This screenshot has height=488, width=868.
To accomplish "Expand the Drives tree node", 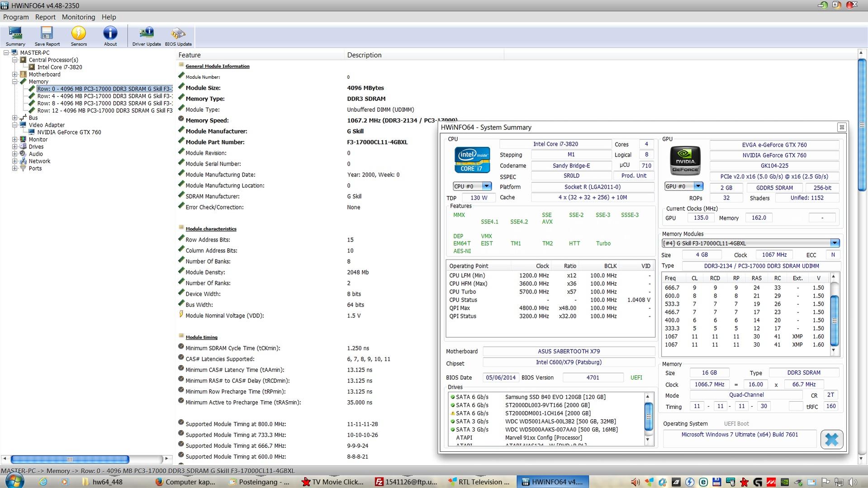I will (x=14, y=147).
